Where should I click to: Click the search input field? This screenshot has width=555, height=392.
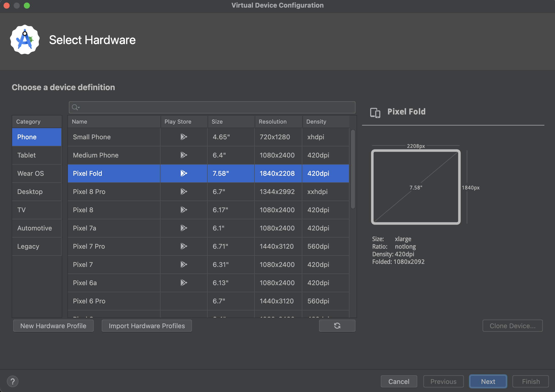click(212, 107)
